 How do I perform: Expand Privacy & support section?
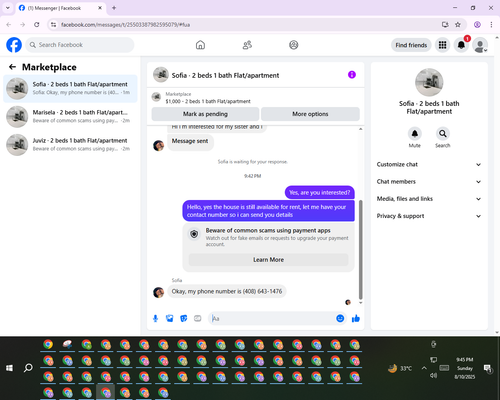pyautogui.click(x=429, y=216)
